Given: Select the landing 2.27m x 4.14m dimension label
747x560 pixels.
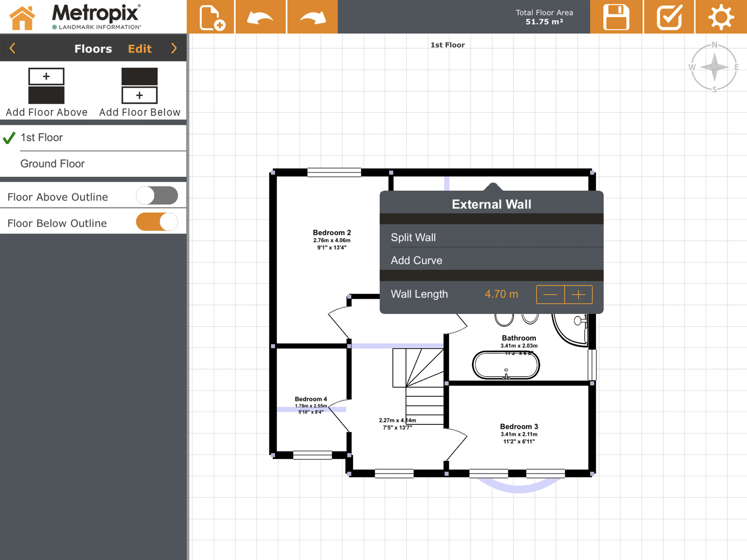Looking at the screenshot, I should [397, 424].
